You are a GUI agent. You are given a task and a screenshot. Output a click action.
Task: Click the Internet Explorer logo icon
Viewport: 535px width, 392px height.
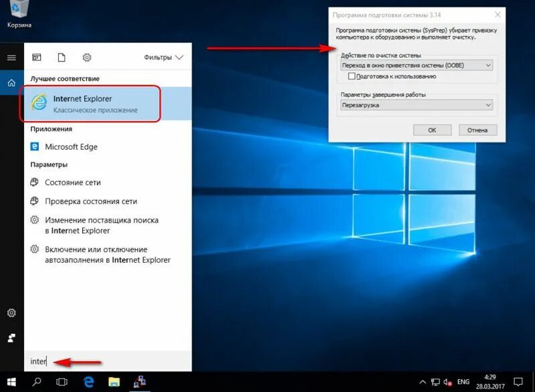39,102
